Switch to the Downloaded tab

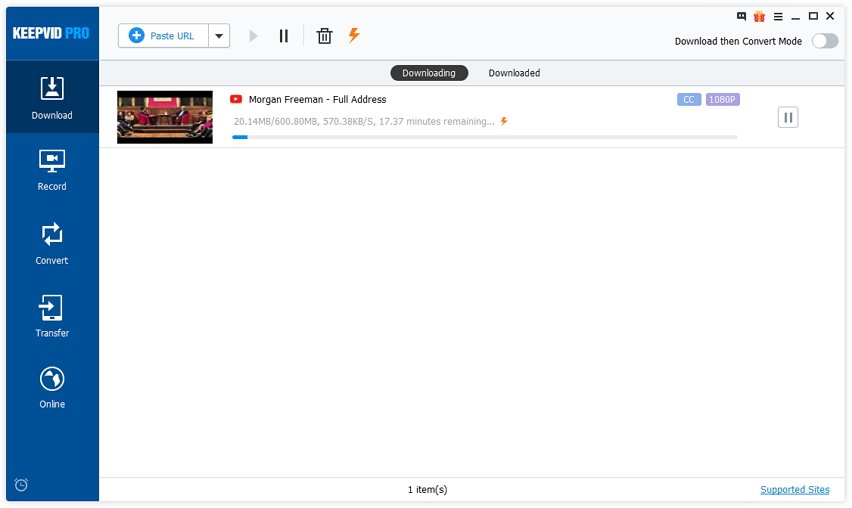coord(514,73)
